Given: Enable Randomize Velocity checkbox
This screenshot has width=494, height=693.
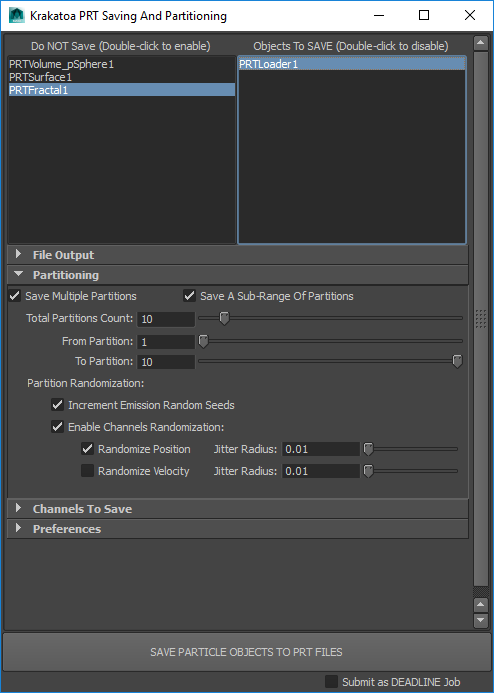Looking at the screenshot, I should tap(87, 471).
